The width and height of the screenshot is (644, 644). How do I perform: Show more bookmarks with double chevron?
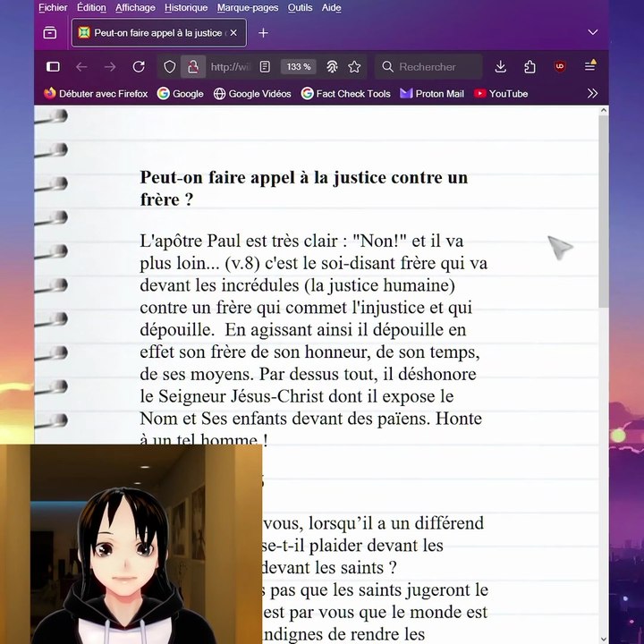point(592,94)
